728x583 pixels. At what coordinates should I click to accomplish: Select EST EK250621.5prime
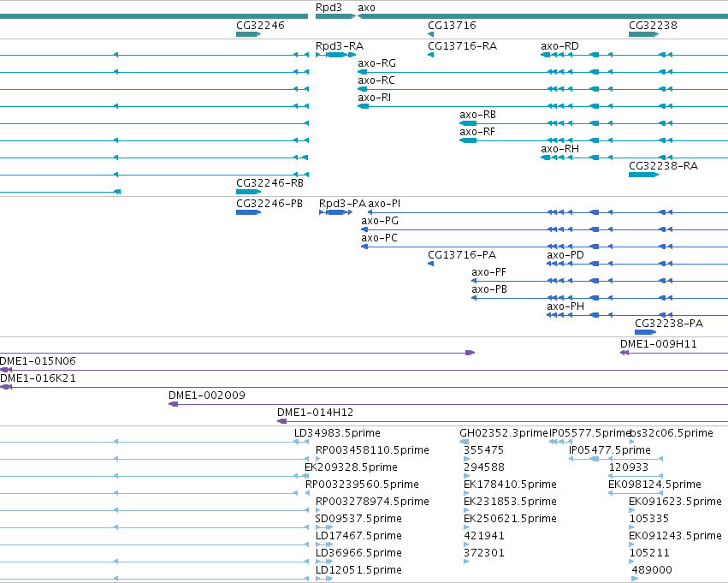tap(510, 520)
